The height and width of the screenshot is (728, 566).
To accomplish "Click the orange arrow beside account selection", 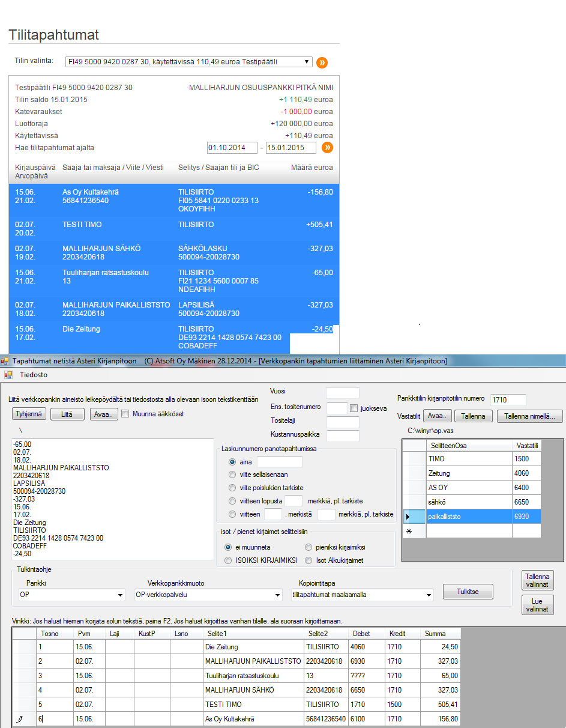I will click(322, 62).
